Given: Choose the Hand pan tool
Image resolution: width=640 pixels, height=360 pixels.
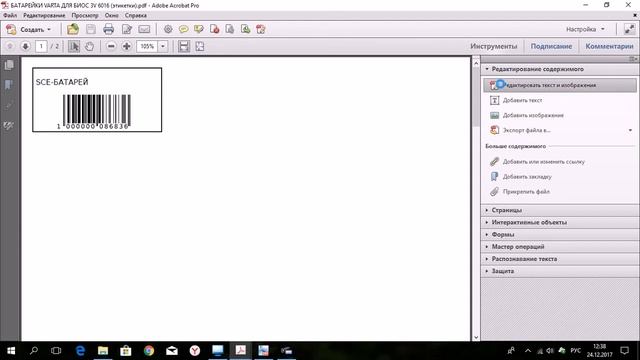Looking at the screenshot, I should (x=89, y=46).
